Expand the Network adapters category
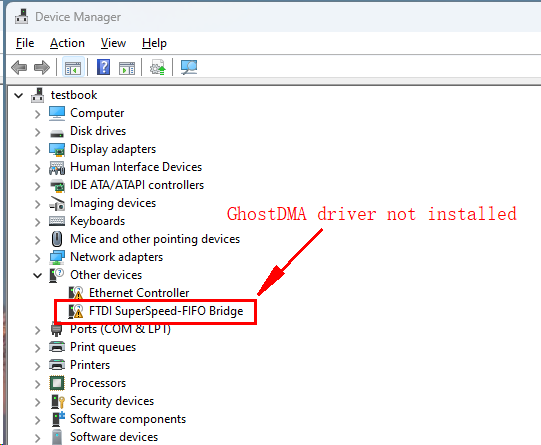This screenshot has height=445, width=541. [x=37, y=258]
